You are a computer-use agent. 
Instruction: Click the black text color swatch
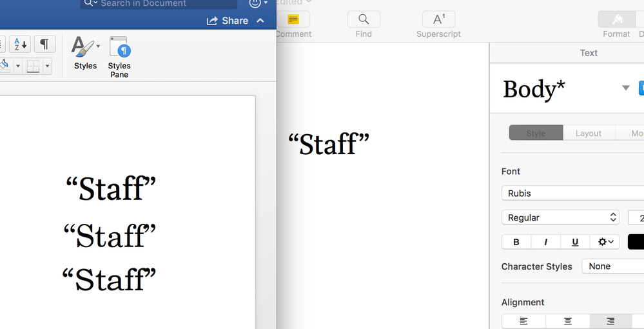pyautogui.click(x=636, y=242)
